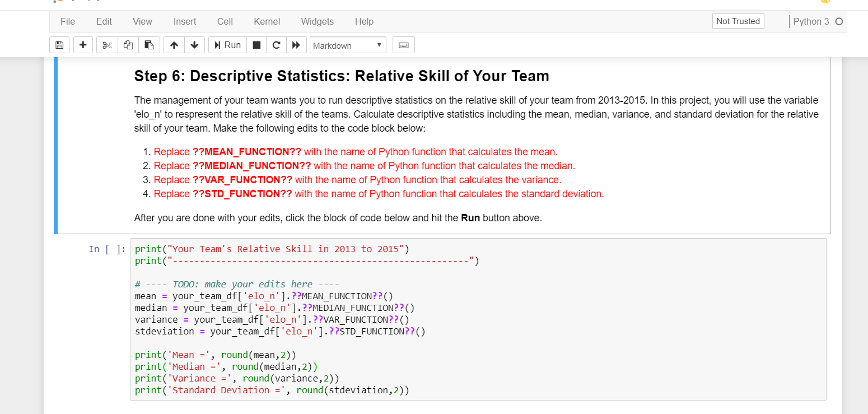Screen dimensions: 868x414
Task: Interrupt the kernel with stop icon
Action: pos(256,45)
